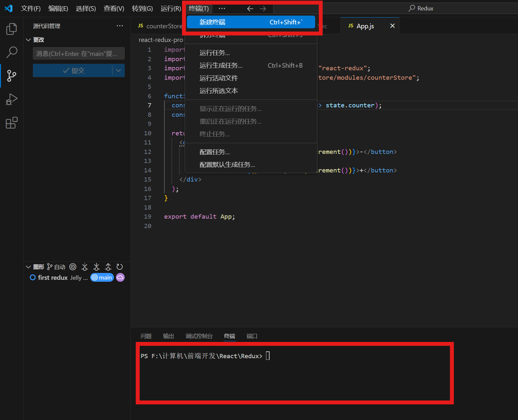Select the first redux commit row

tap(77, 278)
